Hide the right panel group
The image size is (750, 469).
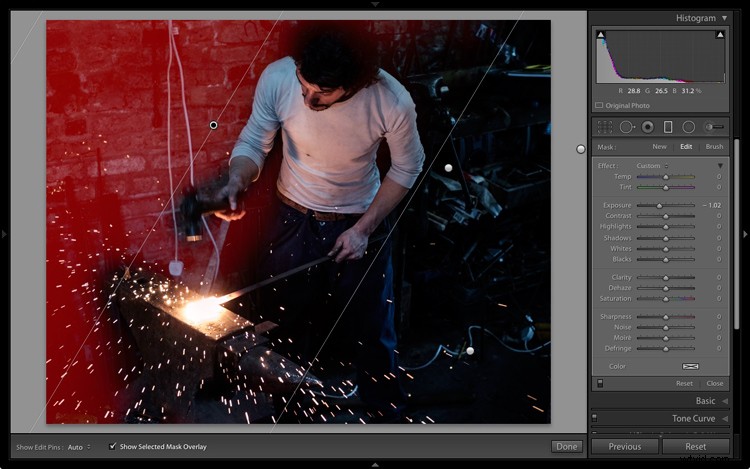click(x=745, y=234)
